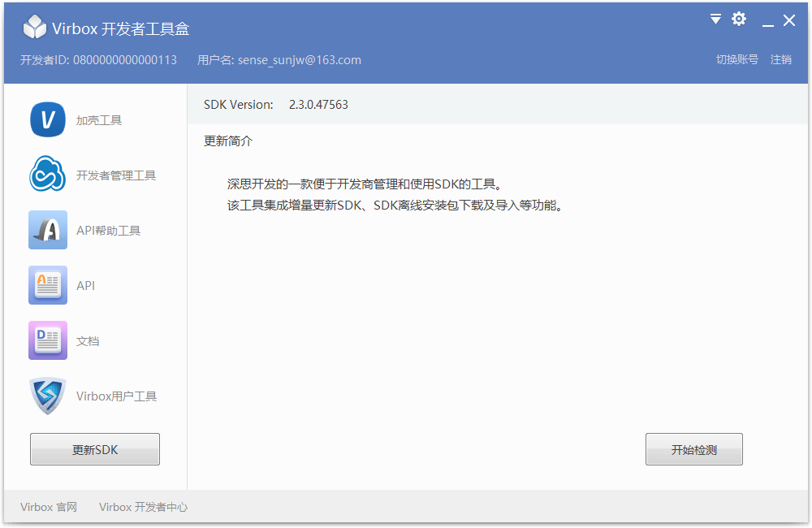The height and width of the screenshot is (528, 812).
Task: Click the 'SDK Version:' label
Action: pos(238,105)
